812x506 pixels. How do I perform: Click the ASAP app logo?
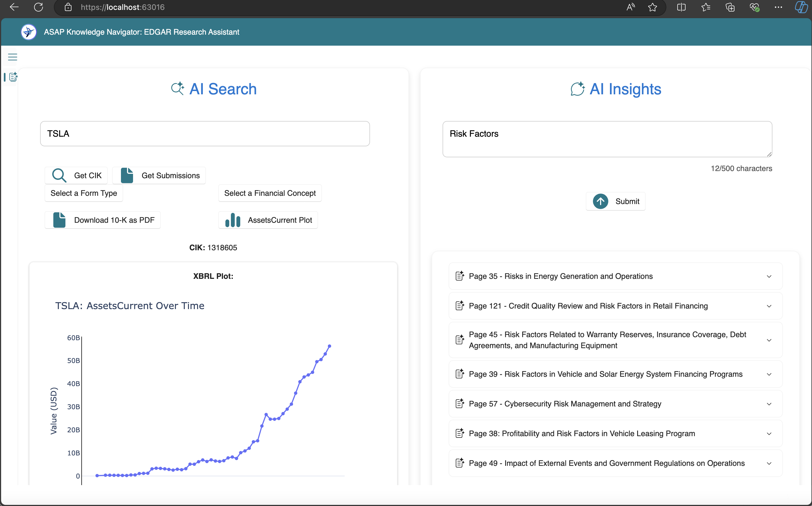pos(29,32)
